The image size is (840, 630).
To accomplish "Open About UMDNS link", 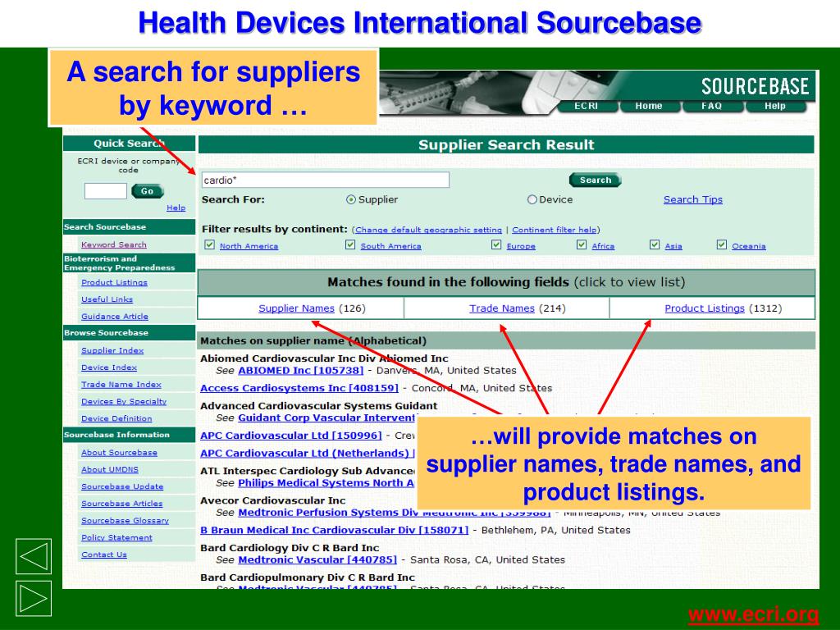I will (x=110, y=470).
